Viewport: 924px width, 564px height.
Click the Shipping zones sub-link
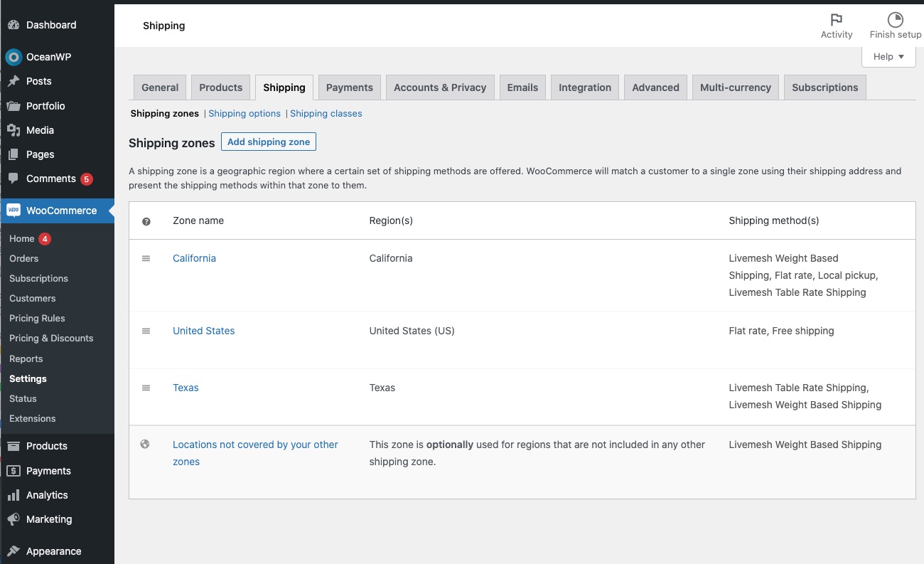(x=165, y=114)
